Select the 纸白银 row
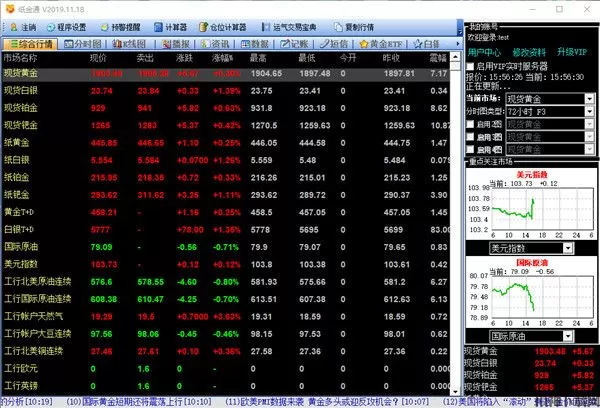Image resolution: width=600 pixels, height=408 pixels. point(226,160)
